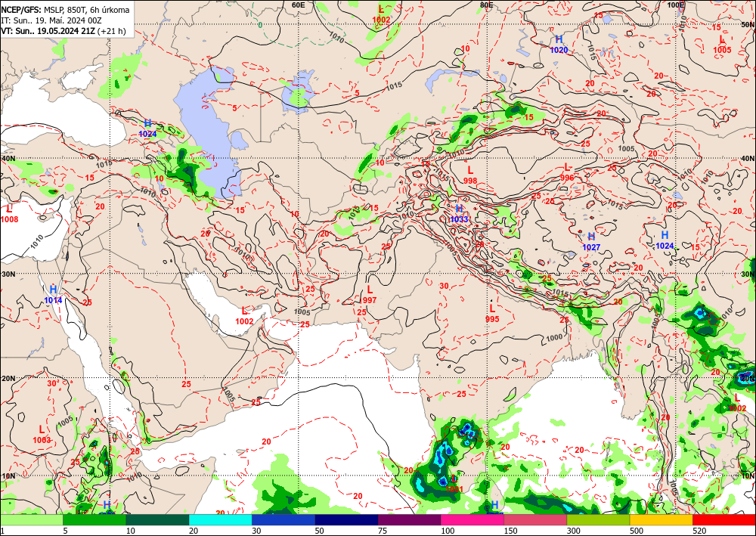The width and height of the screenshot is (756, 536).
Task: Select the L 996 low pressure marker
Action: click(x=567, y=172)
